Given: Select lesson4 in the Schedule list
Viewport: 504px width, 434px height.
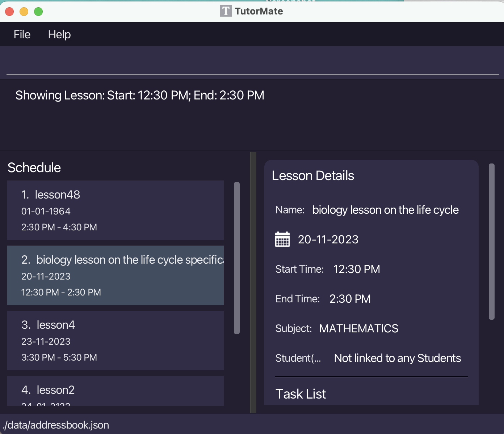Looking at the screenshot, I should [115, 340].
